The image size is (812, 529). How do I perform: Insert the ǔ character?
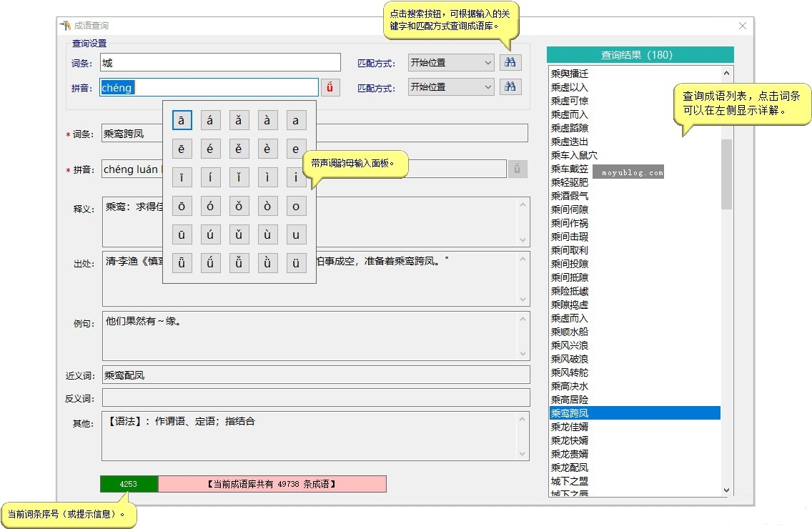tap(239, 234)
